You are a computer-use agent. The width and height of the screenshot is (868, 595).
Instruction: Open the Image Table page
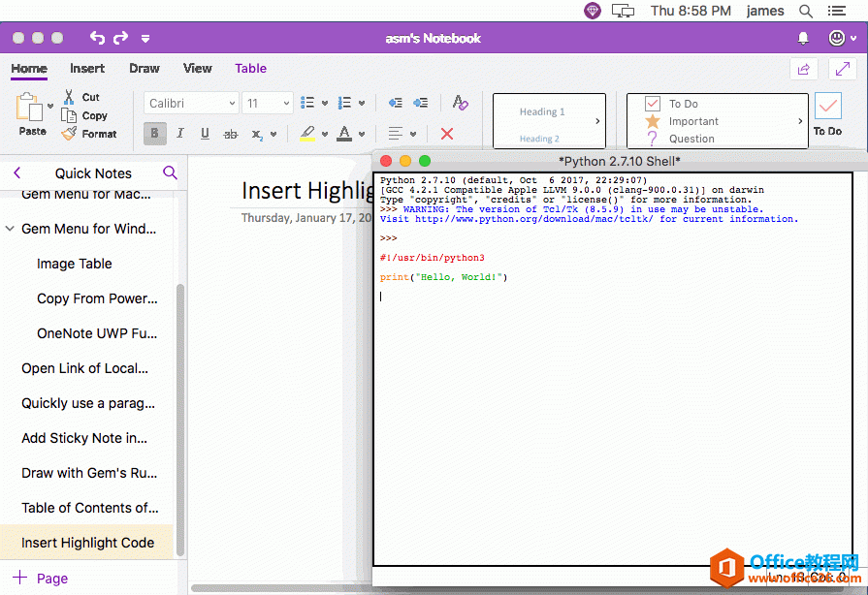pyautogui.click(x=75, y=264)
